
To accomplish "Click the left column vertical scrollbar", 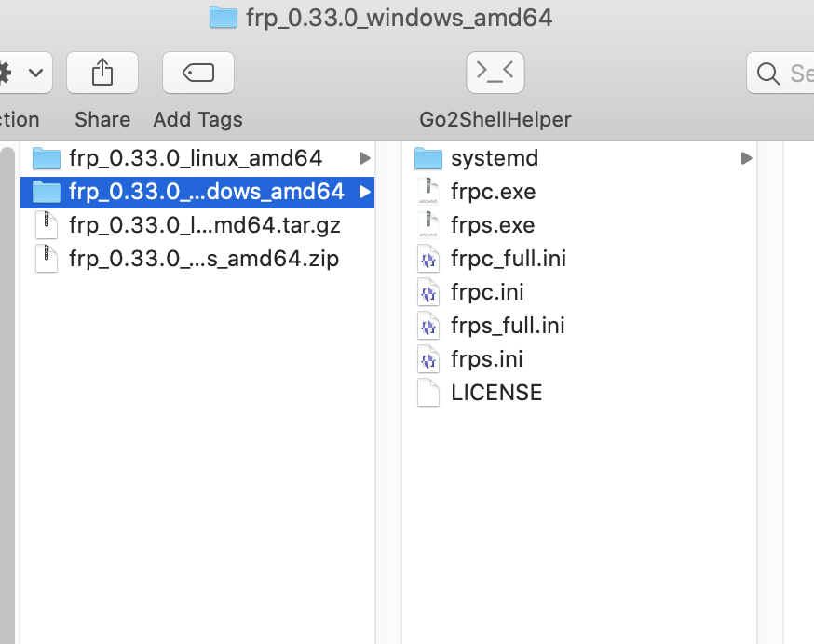I will click(x=7, y=391).
